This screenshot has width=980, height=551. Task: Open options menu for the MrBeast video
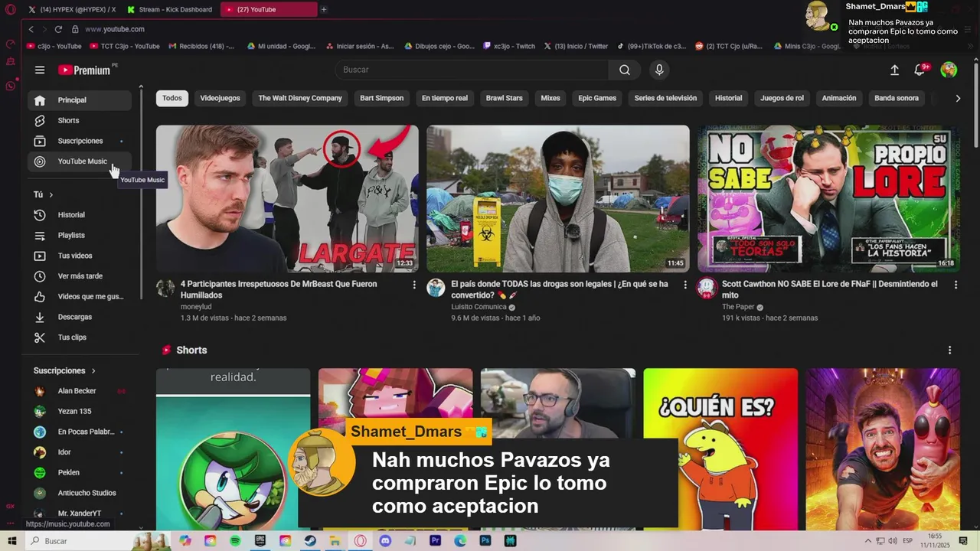coord(414,285)
